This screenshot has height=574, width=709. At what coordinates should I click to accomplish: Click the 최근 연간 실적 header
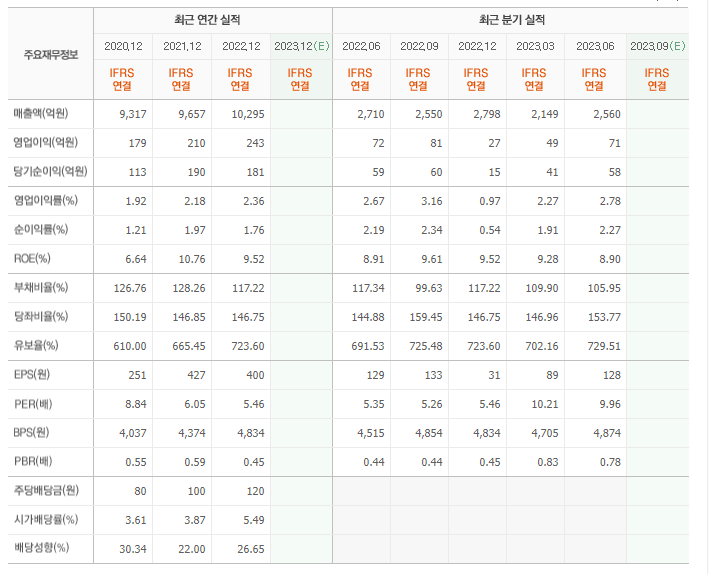click(x=207, y=20)
